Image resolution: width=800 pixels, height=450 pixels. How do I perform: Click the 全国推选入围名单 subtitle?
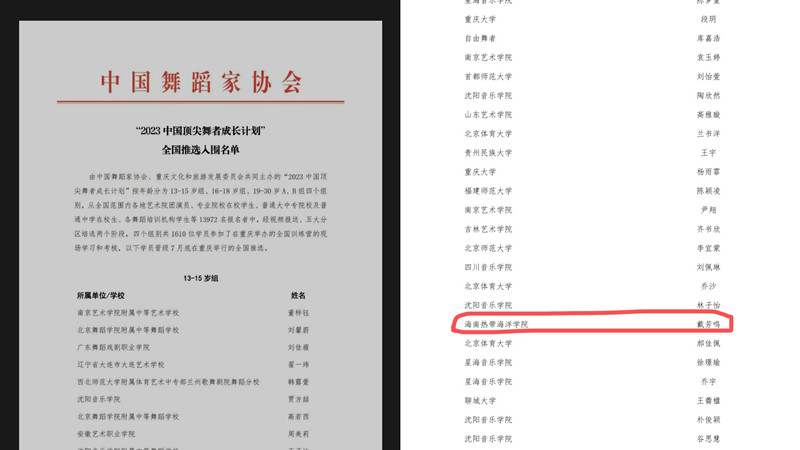coord(201,150)
